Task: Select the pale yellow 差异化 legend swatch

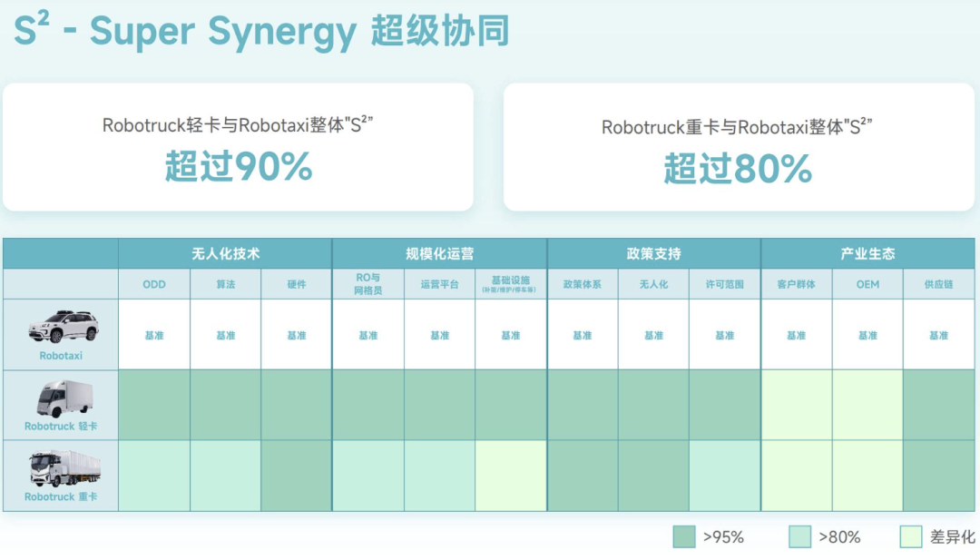Action: (x=911, y=537)
